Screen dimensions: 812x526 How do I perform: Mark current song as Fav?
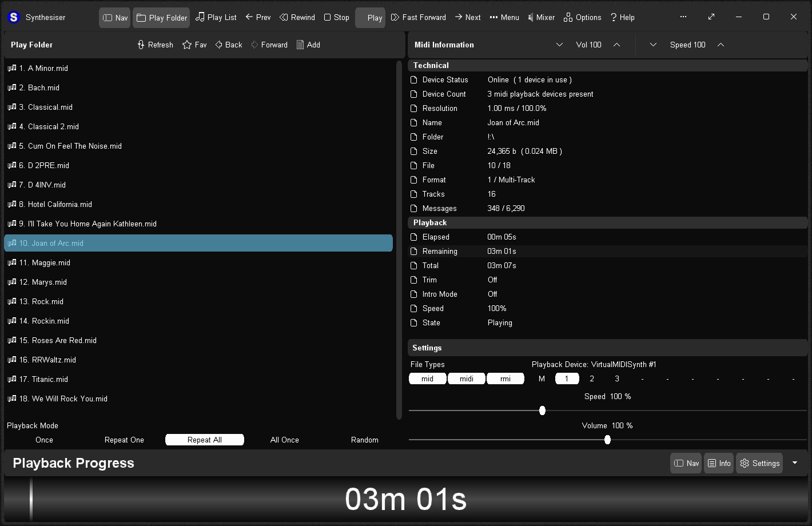194,45
